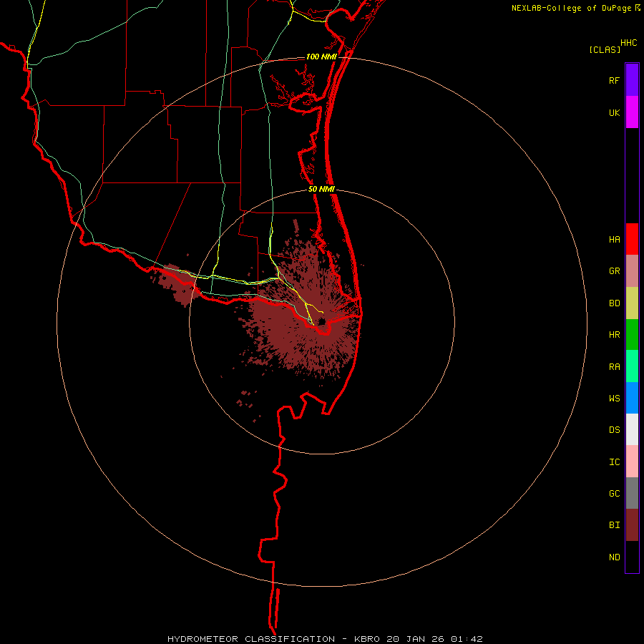Click the "ND" legend label

[x=614, y=557]
